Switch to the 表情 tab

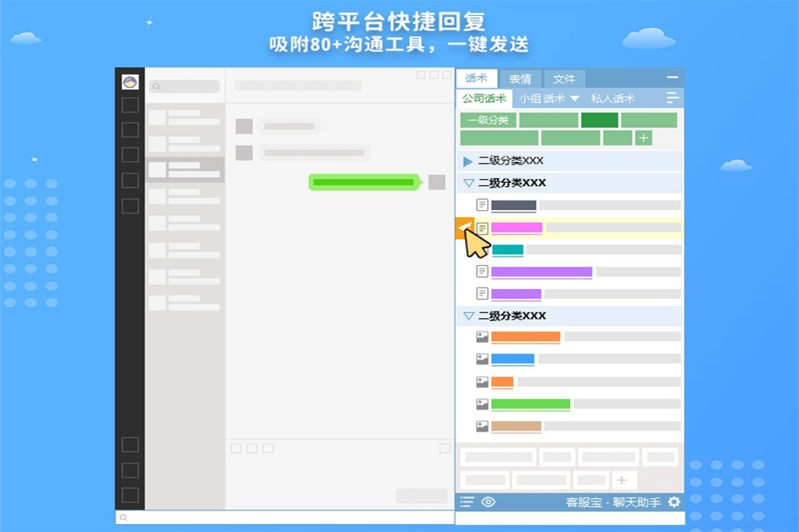tap(520, 79)
